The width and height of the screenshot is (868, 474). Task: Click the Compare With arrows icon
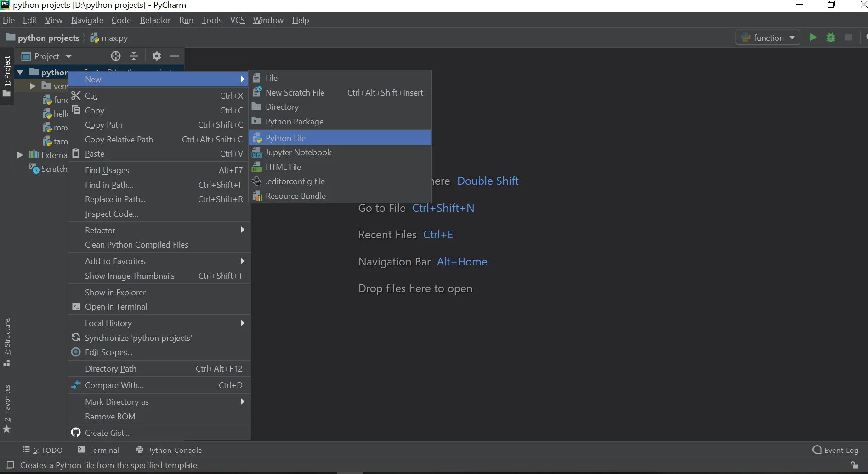76,385
